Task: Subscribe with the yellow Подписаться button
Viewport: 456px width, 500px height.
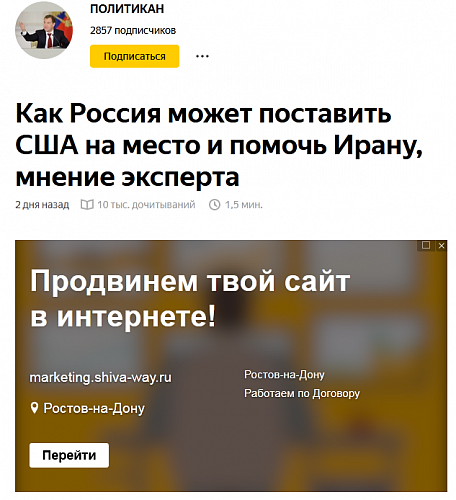Action: coord(135,56)
